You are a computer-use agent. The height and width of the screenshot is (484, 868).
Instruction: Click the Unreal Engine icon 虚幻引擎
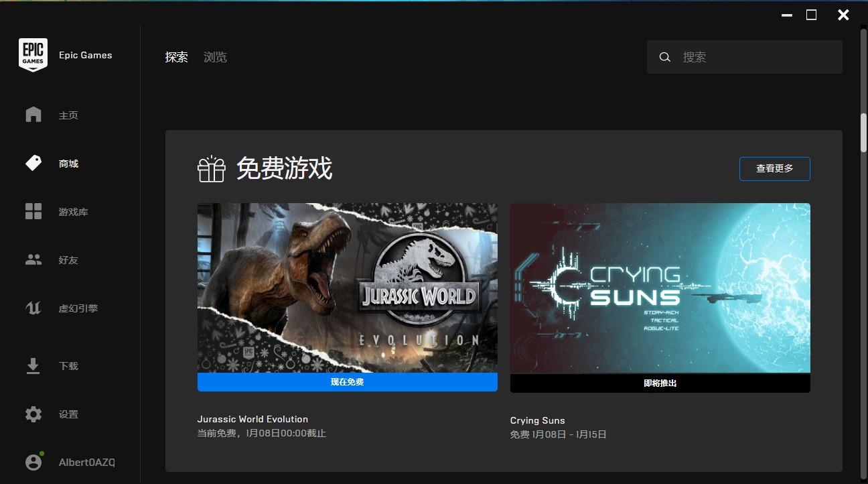[33, 308]
